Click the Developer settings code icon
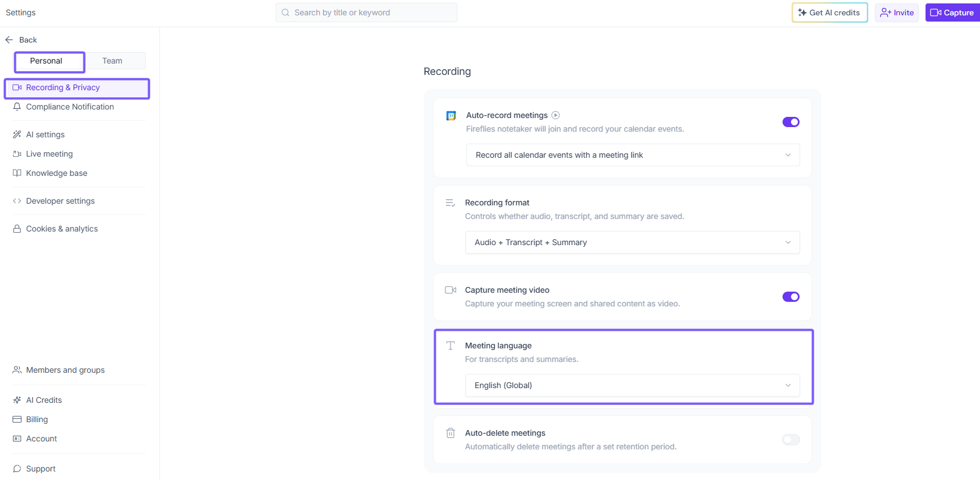 pos(17,201)
